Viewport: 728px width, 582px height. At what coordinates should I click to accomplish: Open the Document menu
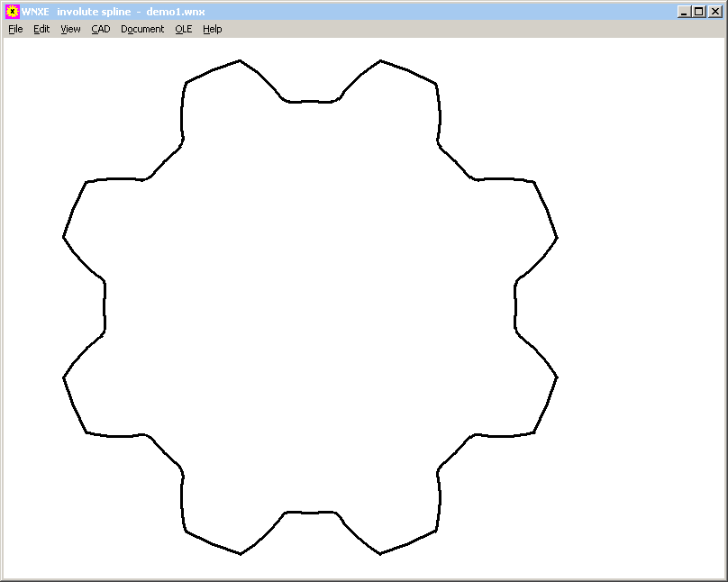pyautogui.click(x=142, y=29)
